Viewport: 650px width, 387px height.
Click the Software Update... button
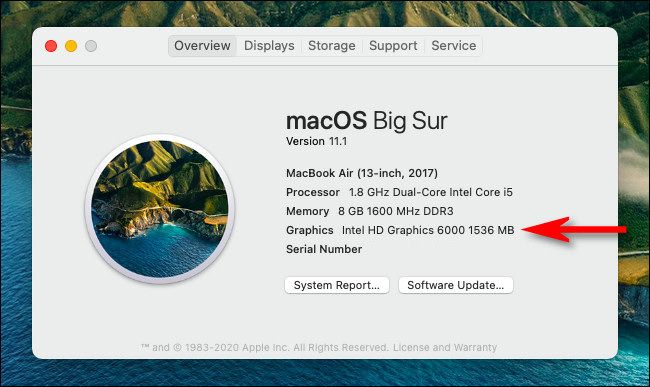456,285
